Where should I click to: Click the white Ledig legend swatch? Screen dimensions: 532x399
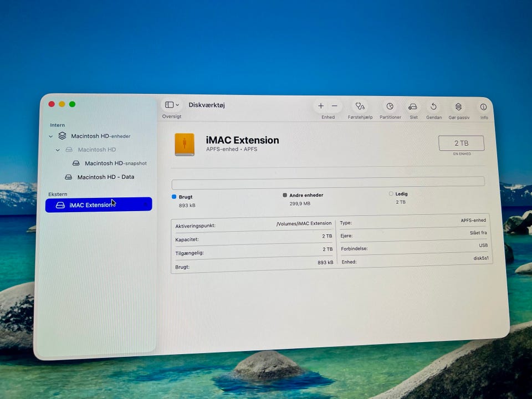coord(391,194)
